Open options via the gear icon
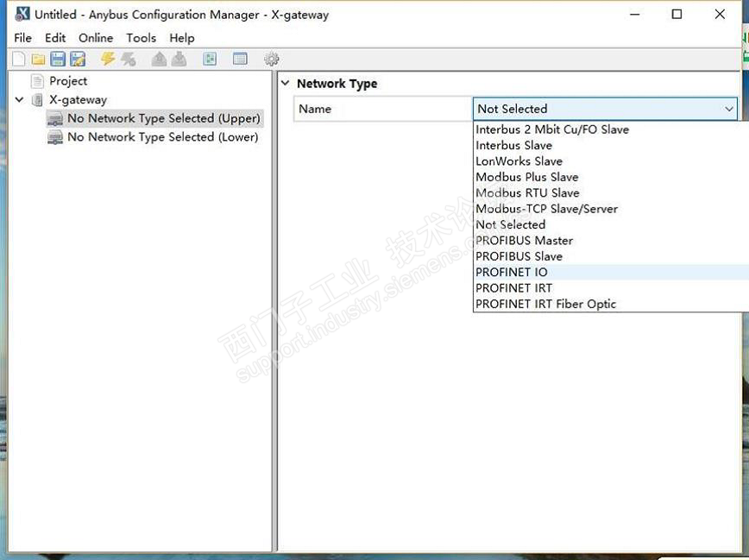The height and width of the screenshot is (560, 749). tap(271, 60)
